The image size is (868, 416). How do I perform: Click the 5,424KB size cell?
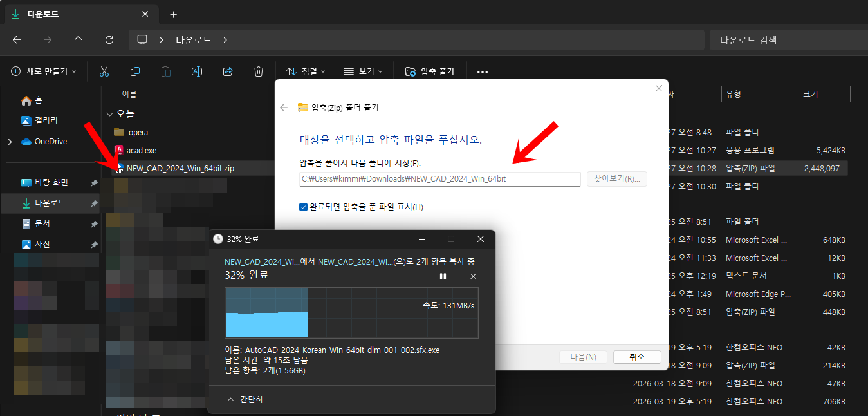[x=831, y=150]
